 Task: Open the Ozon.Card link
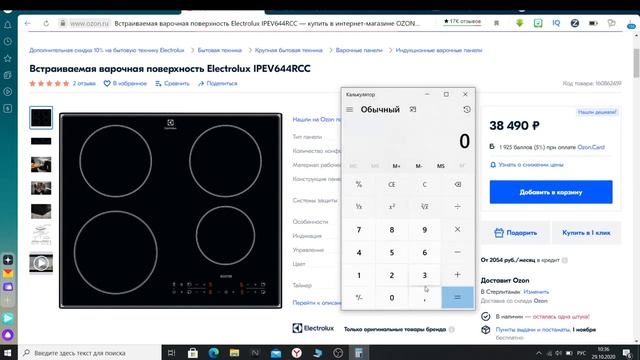pyautogui.click(x=591, y=147)
